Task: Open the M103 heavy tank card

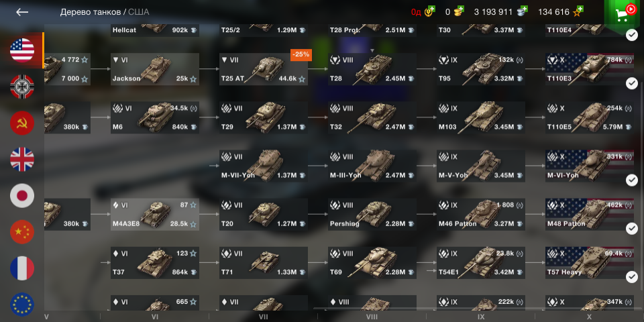Action: pos(480,117)
